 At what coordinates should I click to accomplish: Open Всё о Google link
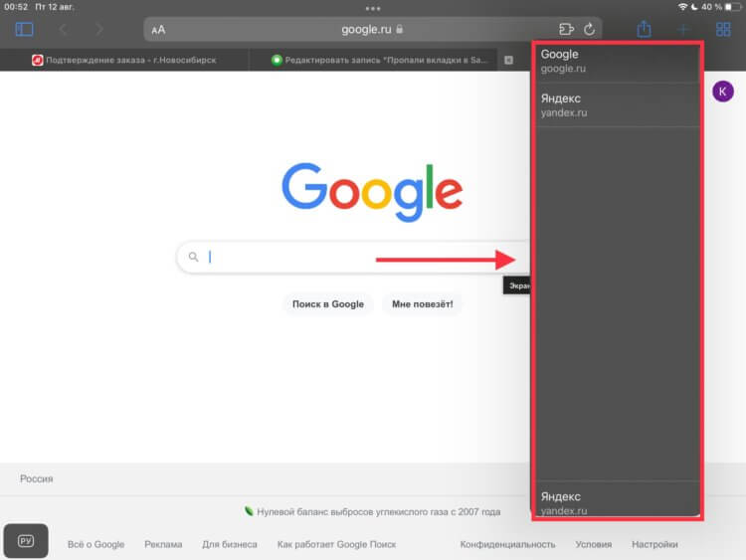[x=95, y=544]
